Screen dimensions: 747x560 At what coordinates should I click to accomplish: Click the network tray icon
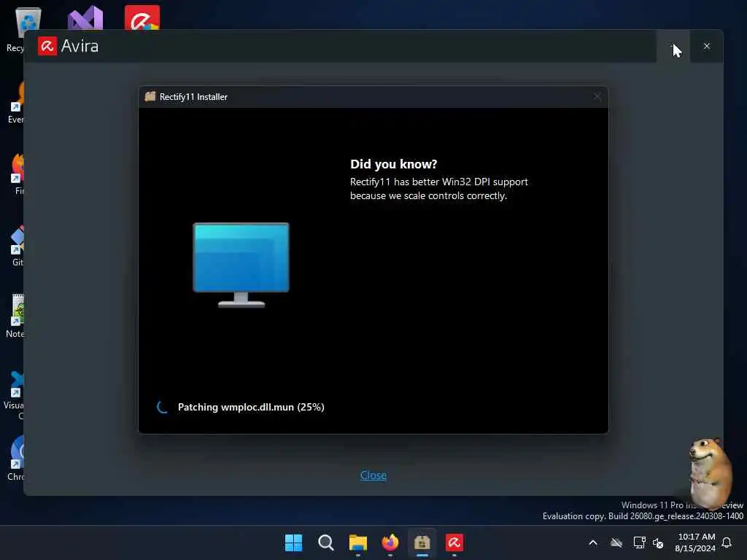pos(639,542)
